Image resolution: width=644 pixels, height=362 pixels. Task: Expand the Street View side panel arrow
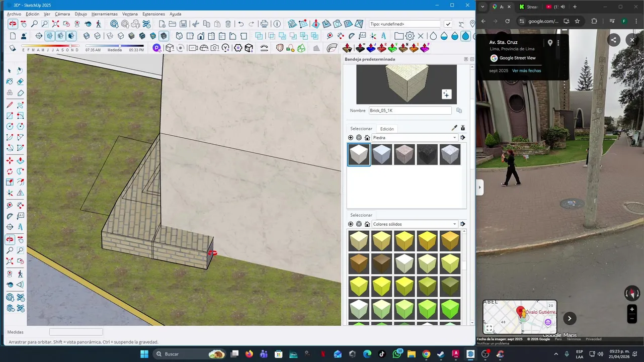pyautogui.click(x=479, y=188)
